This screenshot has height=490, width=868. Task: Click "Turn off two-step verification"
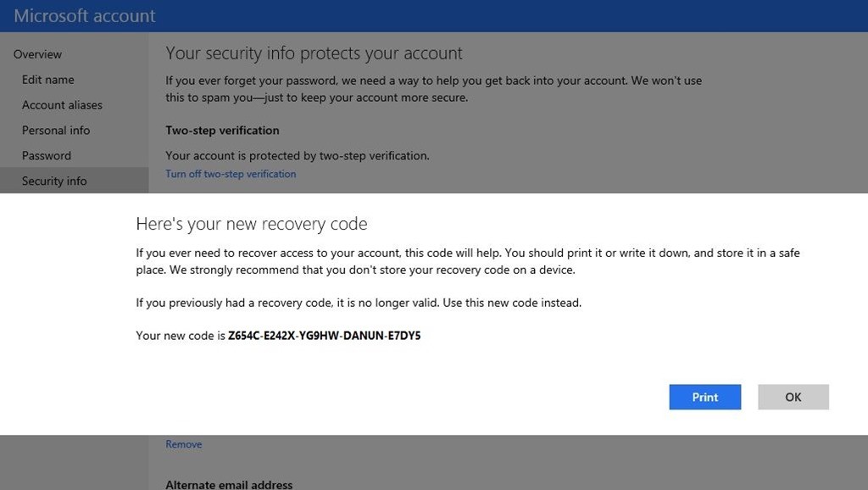coord(231,174)
